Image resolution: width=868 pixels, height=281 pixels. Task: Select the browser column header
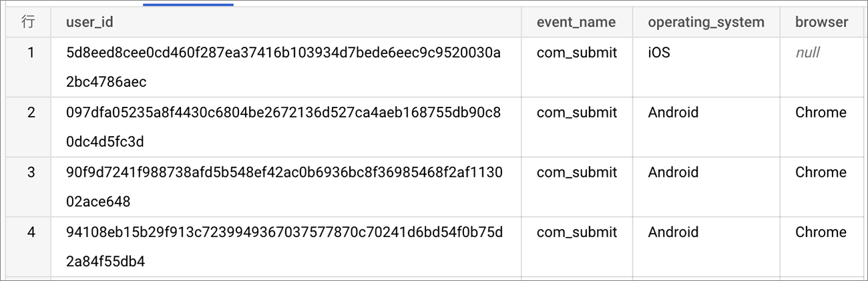(x=821, y=22)
